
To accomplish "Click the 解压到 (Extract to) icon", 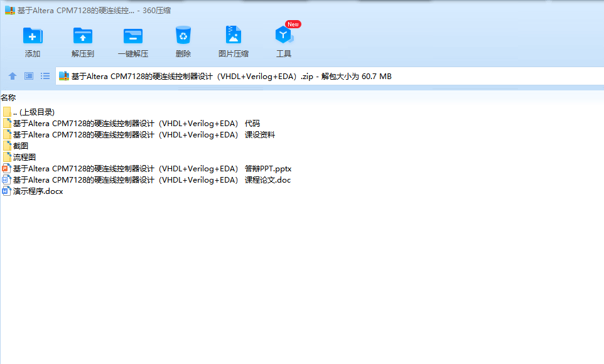I will (83, 36).
